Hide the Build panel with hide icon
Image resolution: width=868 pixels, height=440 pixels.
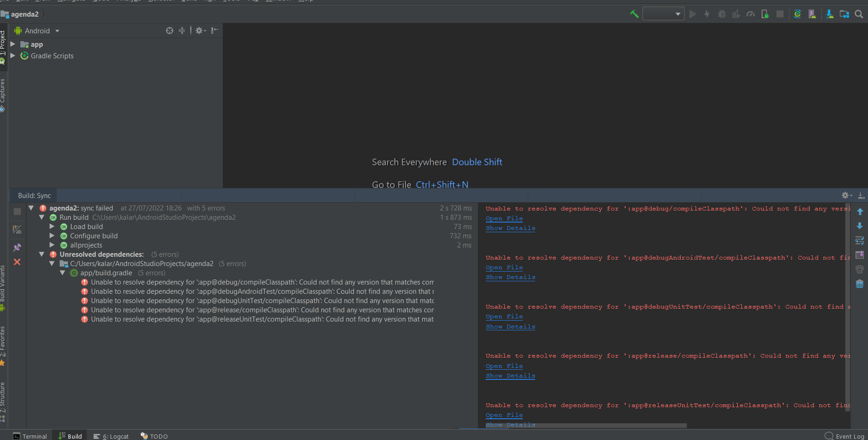click(861, 196)
